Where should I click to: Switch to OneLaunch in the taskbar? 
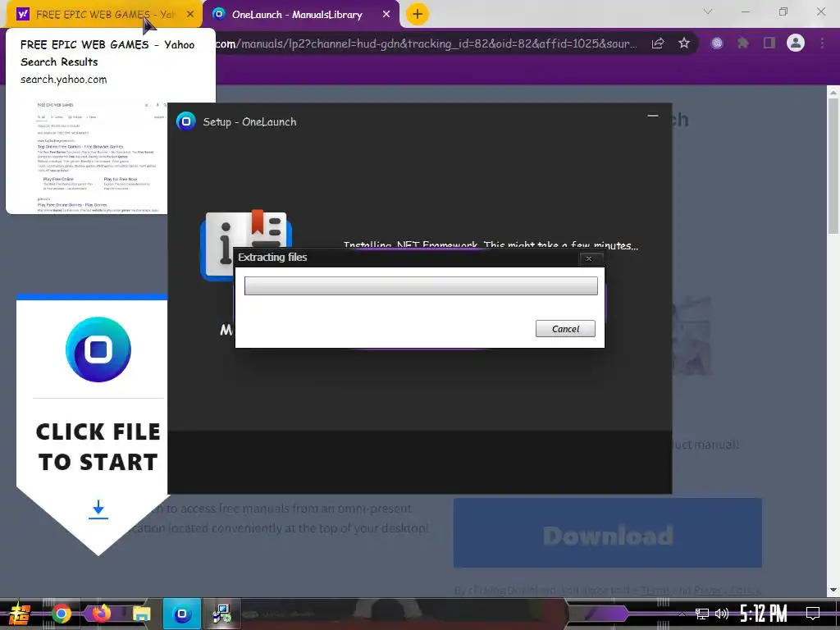coord(182,614)
